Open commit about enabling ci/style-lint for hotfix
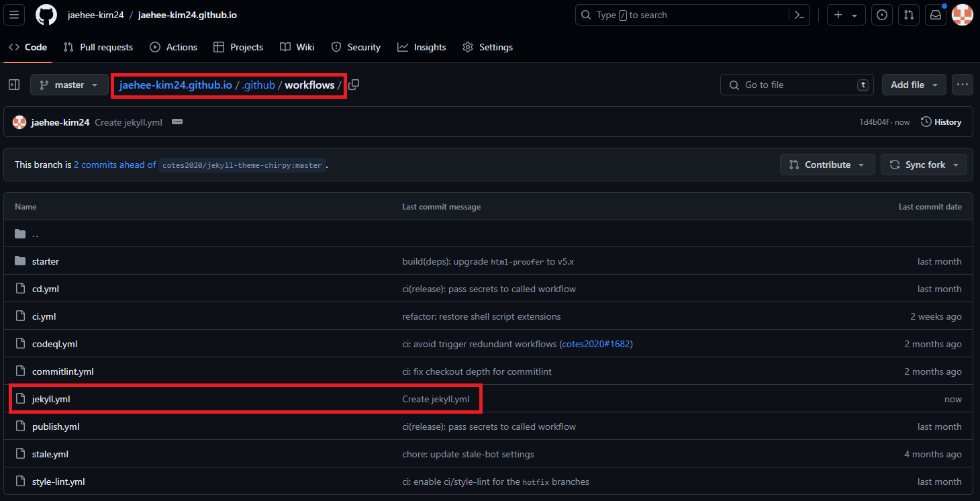The width and height of the screenshot is (980, 501). coord(496,482)
